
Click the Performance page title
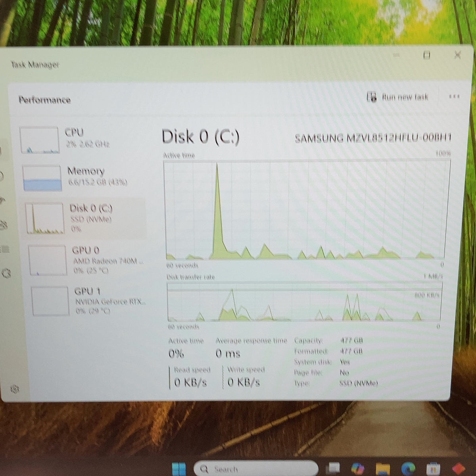pos(44,100)
